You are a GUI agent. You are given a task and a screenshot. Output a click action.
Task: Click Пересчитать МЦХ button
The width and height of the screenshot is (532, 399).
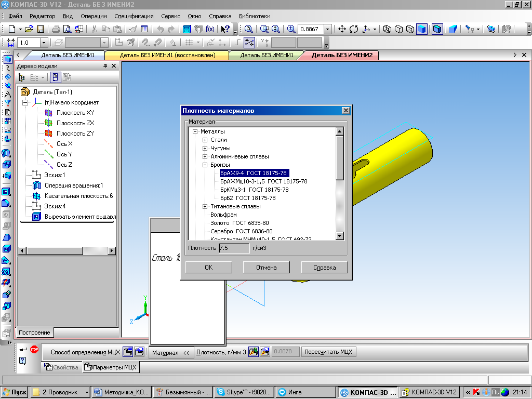pyautogui.click(x=328, y=352)
